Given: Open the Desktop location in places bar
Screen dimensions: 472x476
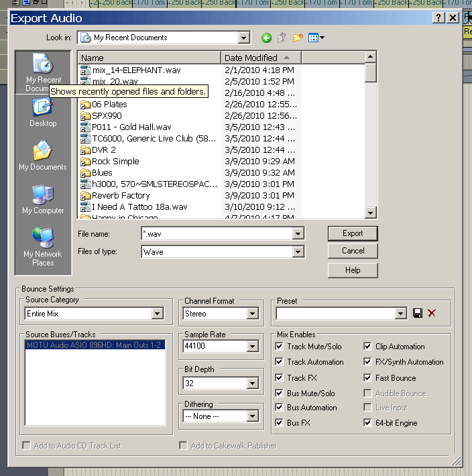Looking at the screenshot, I should (x=43, y=112).
